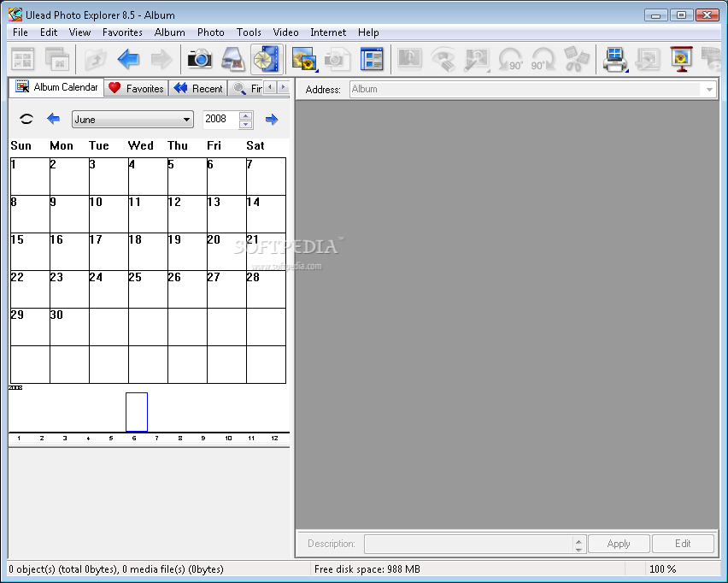The width and height of the screenshot is (728, 583).
Task: Open the Album menu
Action: point(169,32)
